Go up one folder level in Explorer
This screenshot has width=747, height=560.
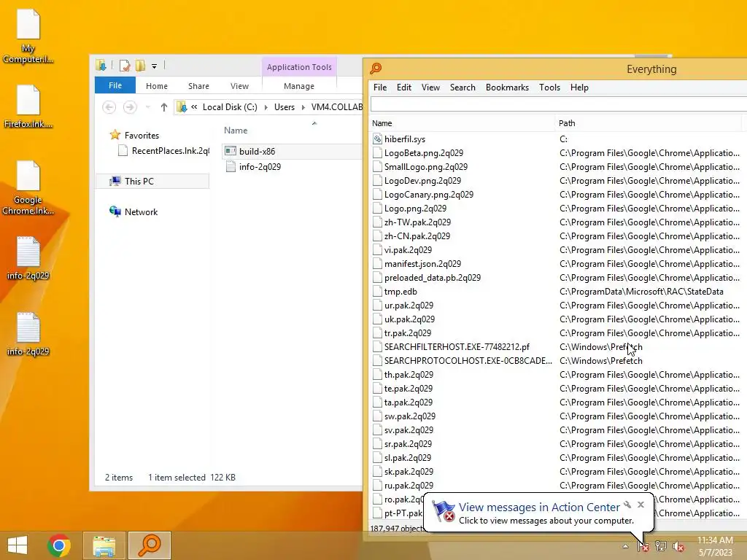pos(164,107)
